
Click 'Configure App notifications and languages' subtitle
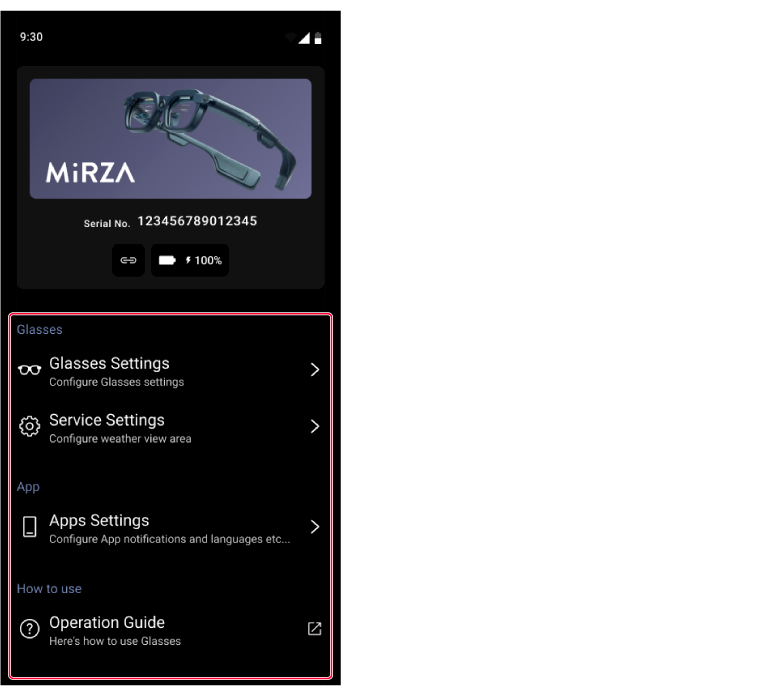[170, 539]
